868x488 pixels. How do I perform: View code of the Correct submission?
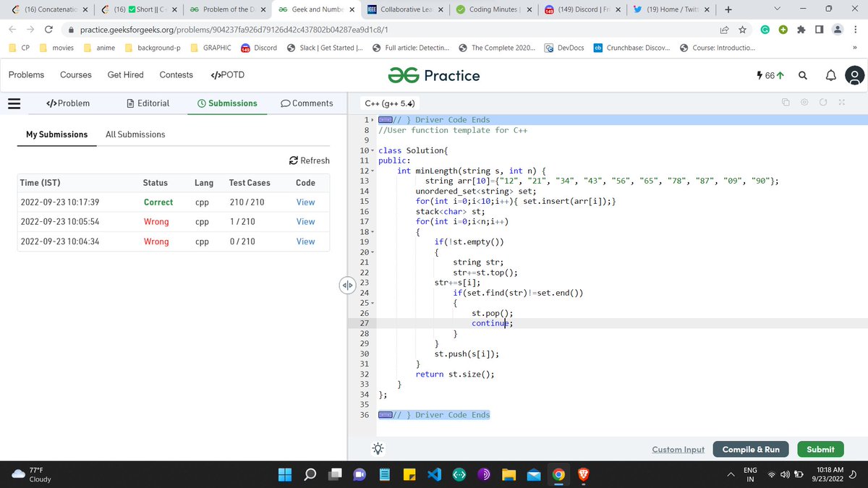(305, 202)
